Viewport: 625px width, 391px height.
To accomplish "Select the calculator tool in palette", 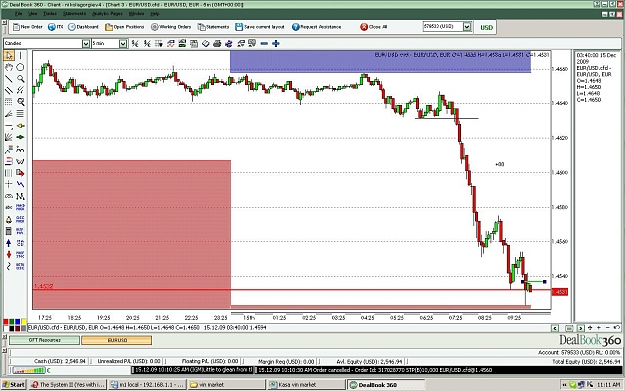I will 8,231.
